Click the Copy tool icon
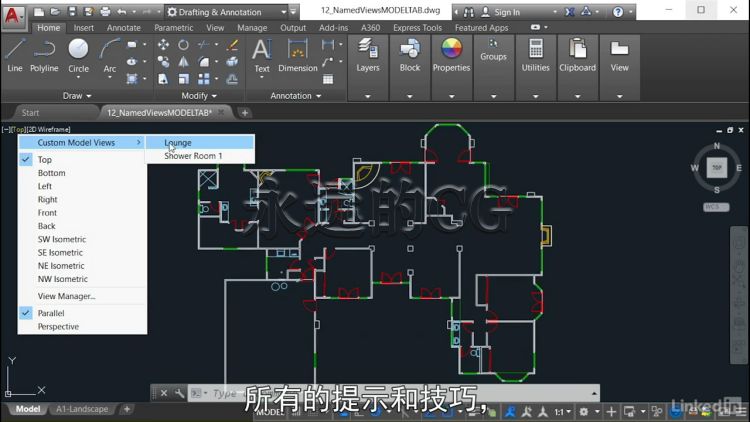The image size is (750, 422). [164, 62]
